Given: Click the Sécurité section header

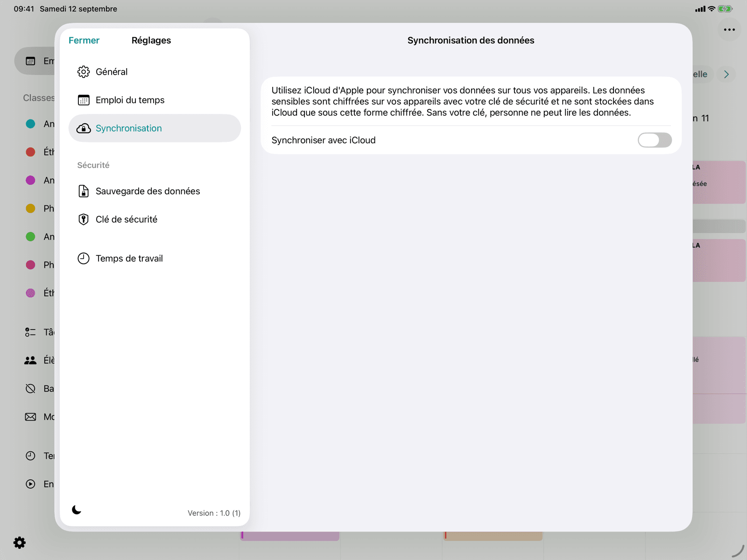Looking at the screenshot, I should [93, 165].
